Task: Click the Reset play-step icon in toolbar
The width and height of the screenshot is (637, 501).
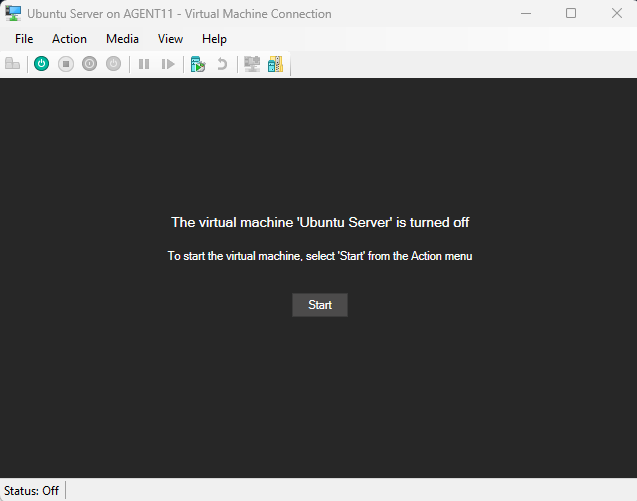Action: (x=168, y=64)
